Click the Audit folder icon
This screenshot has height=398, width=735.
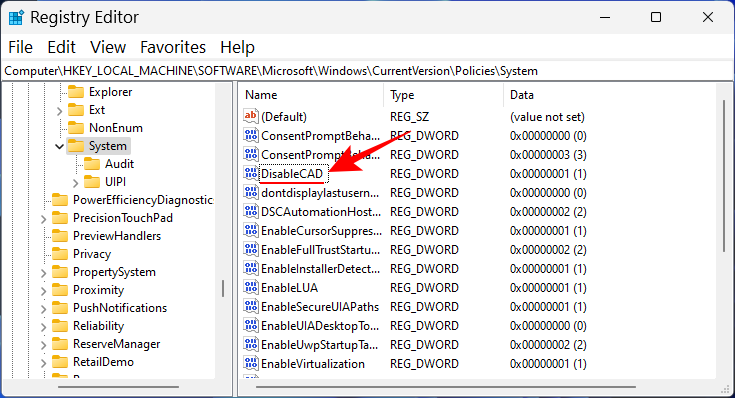(x=92, y=164)
